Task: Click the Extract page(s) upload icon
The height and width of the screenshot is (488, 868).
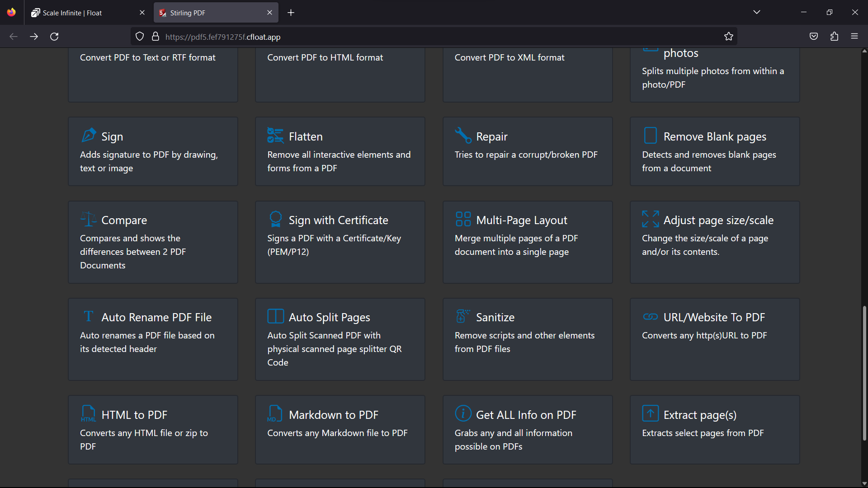Action: tap(650, 413)
